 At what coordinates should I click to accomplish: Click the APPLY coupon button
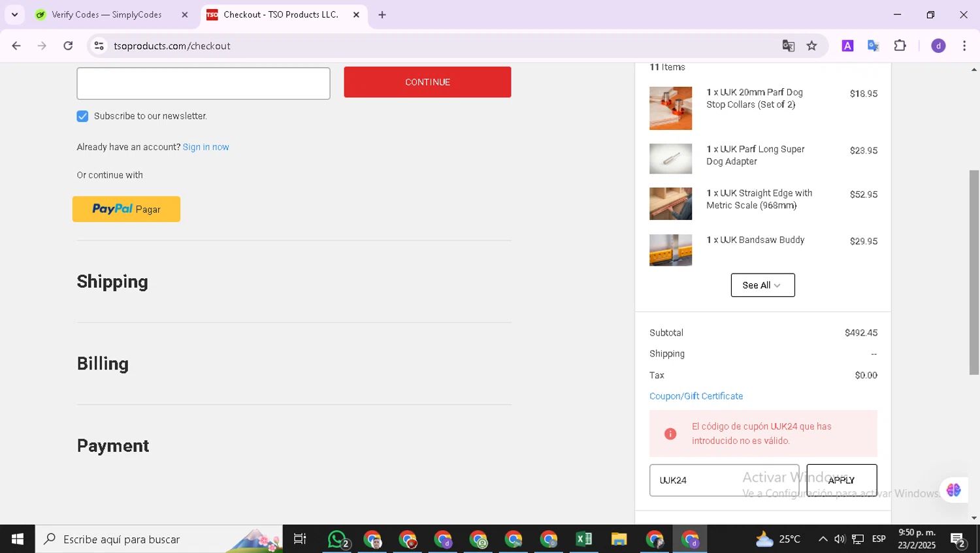841,481
